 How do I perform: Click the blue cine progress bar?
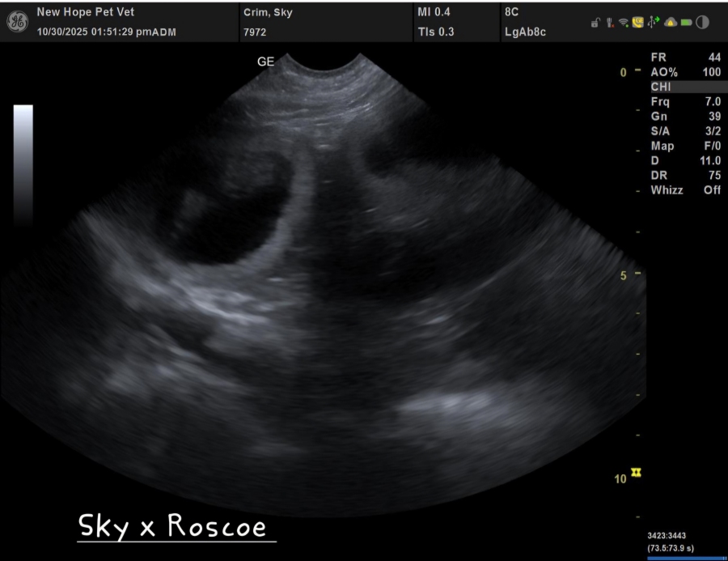(684, 557)
